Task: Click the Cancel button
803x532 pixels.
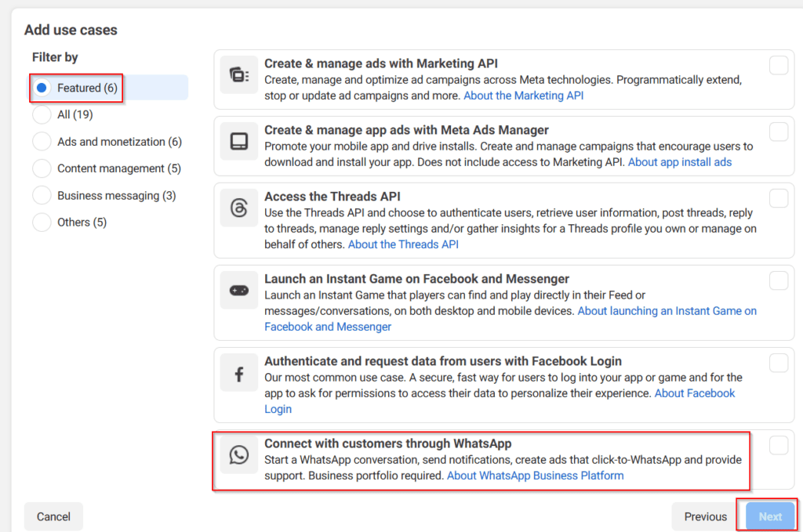Action: (x=53, y=516)
